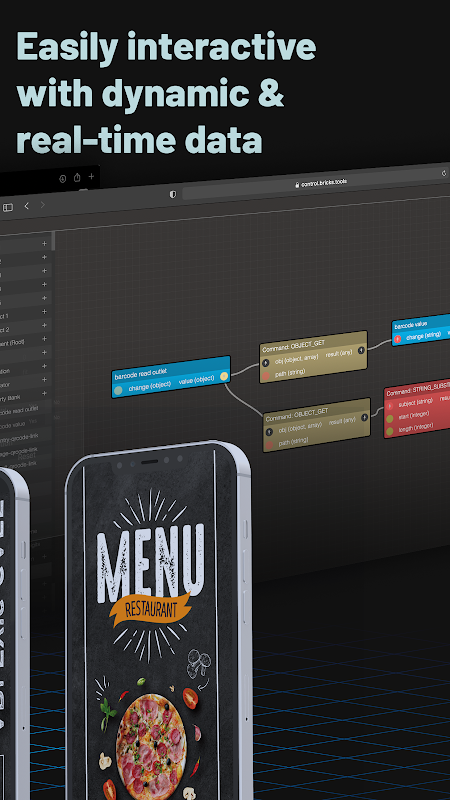The height and width of the screenshot is (800, 450).
Task: Toggle the browser sidebar panel icon
Action: 8,207
